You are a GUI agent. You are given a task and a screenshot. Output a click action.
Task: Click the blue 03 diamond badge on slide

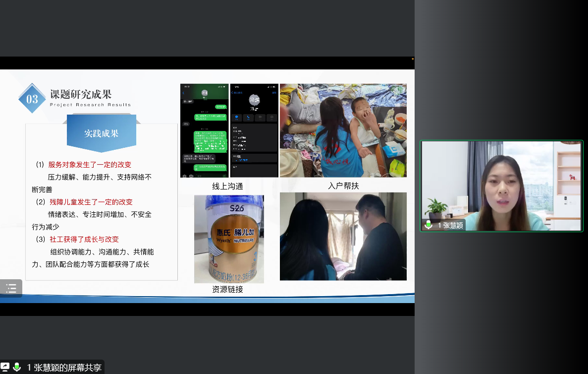(32, 99)
